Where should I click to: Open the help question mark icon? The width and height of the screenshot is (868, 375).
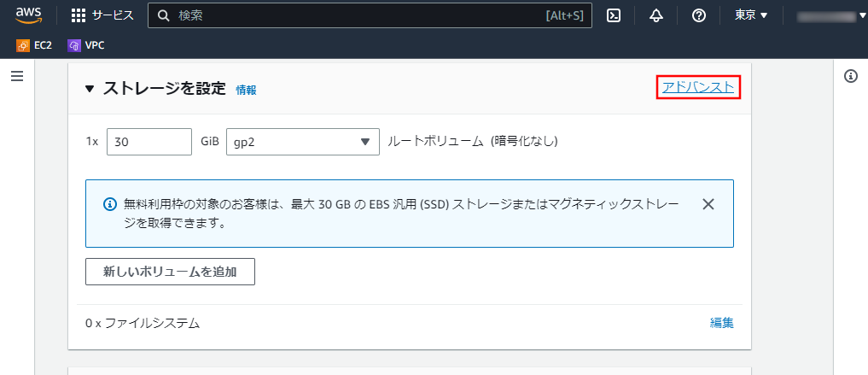(699, 15)
